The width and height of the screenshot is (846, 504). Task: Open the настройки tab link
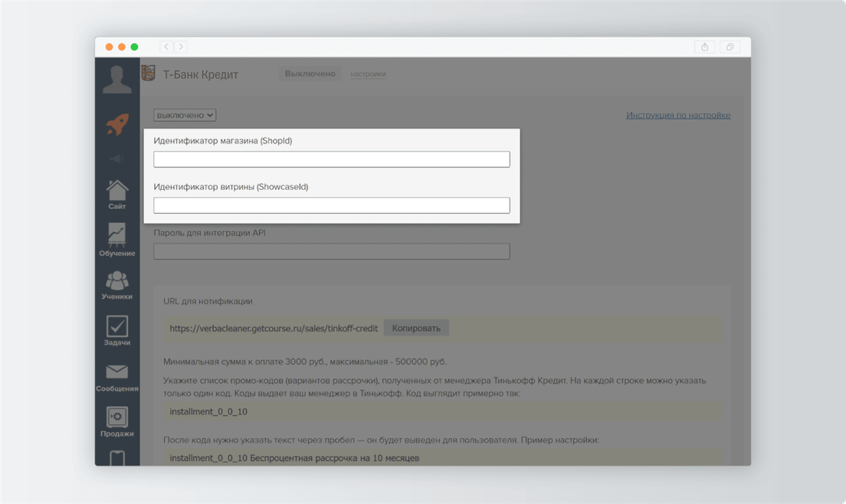click(368, 74)
